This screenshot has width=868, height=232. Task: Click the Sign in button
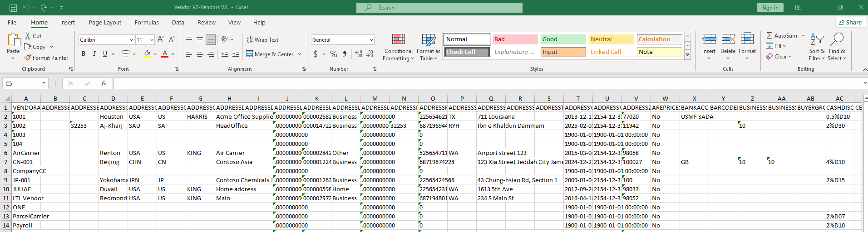click(x=770, y=7)
